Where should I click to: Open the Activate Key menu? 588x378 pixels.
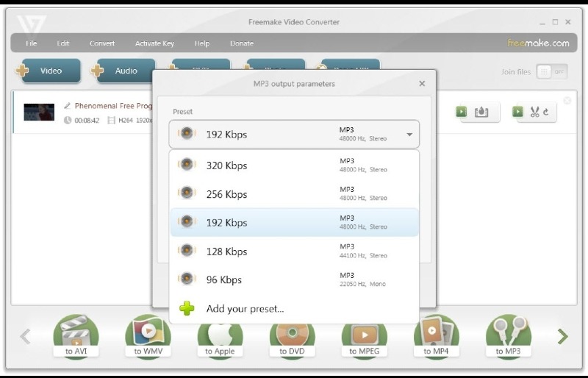pos(154,43)
